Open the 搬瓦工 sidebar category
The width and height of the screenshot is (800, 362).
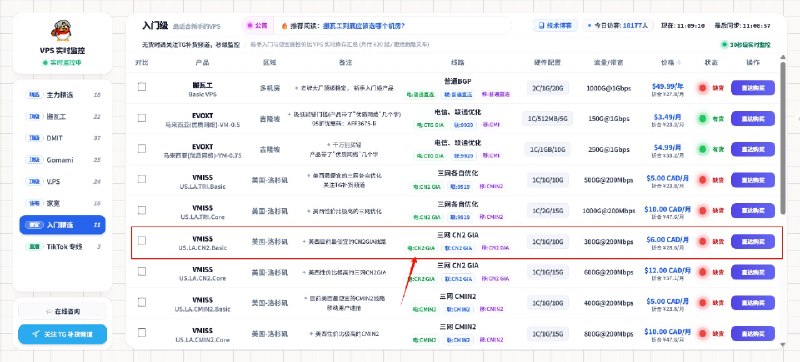tap(62, 117)
